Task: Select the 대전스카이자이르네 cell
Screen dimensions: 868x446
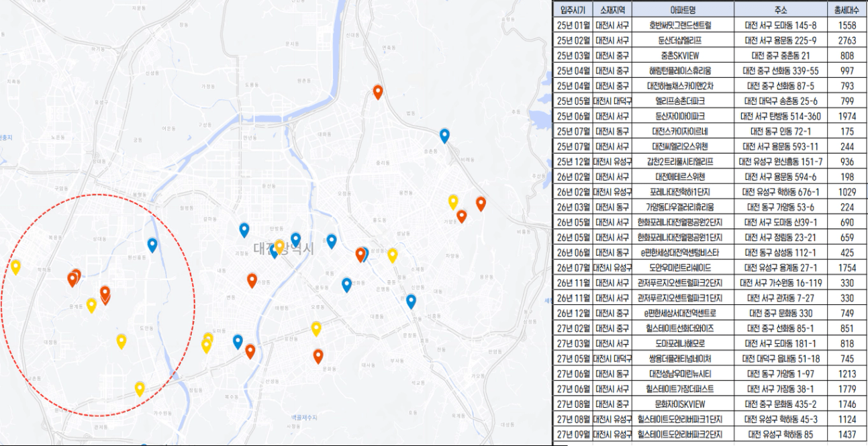Action: pos(683,131)
